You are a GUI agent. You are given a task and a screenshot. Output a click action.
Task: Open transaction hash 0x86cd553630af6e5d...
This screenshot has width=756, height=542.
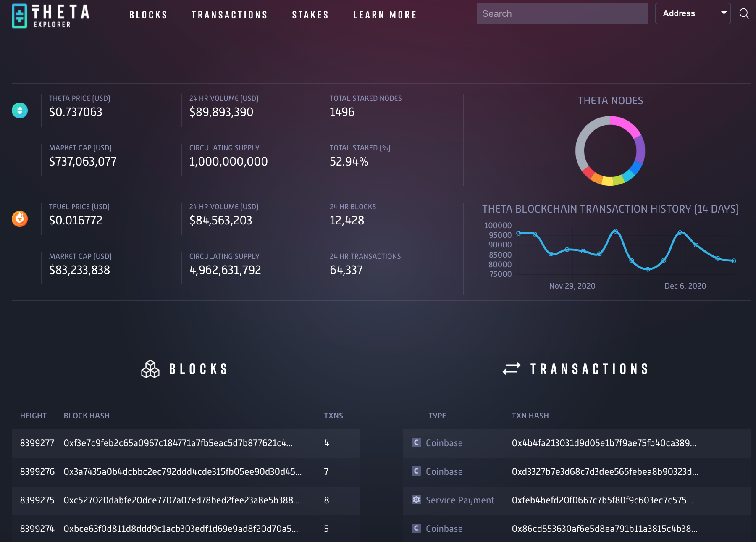coord(605,529)
